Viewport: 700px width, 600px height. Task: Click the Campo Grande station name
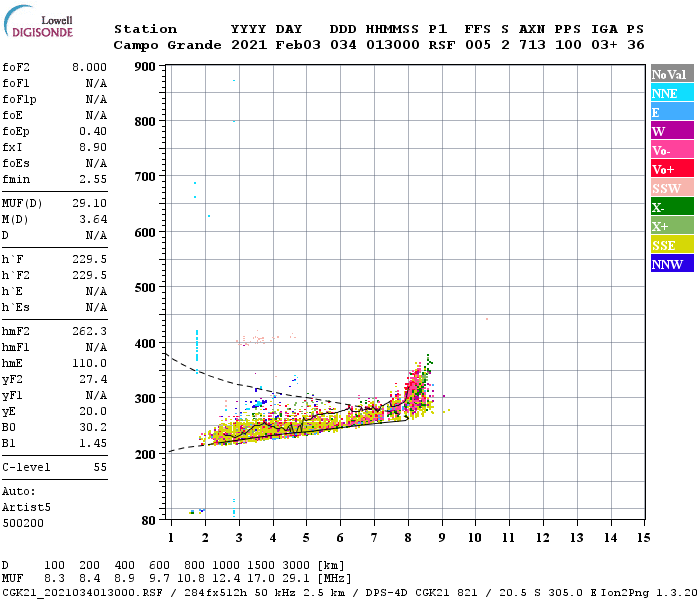tap(167, 45)
